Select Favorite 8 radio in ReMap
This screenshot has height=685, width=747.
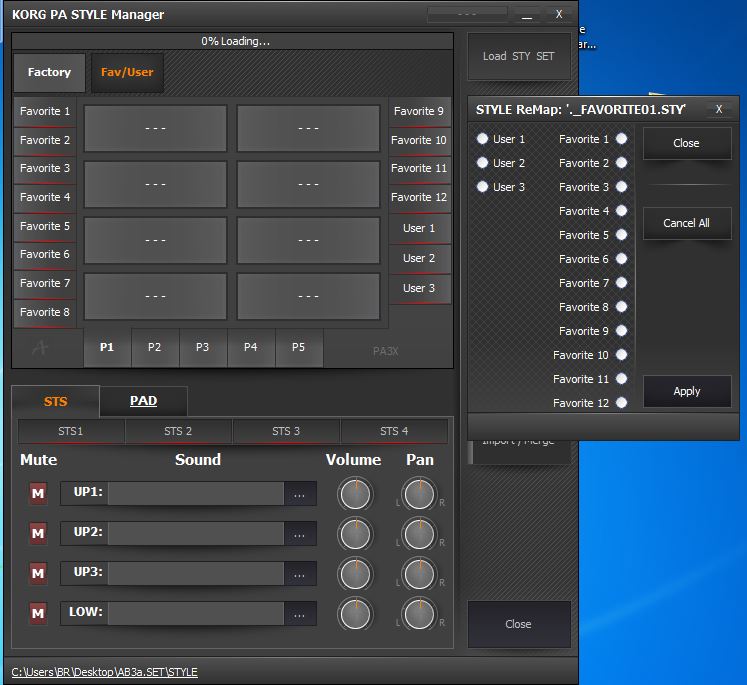621,307
